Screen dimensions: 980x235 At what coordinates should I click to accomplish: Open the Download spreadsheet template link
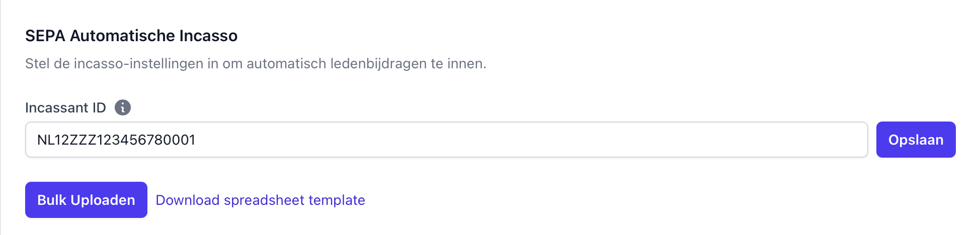tap(260, 200)
